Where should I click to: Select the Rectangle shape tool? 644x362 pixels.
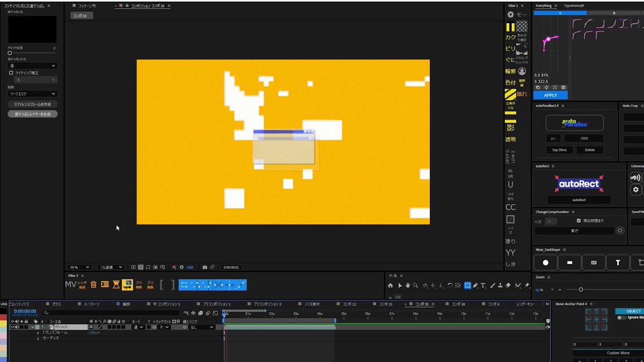[467, 285]
